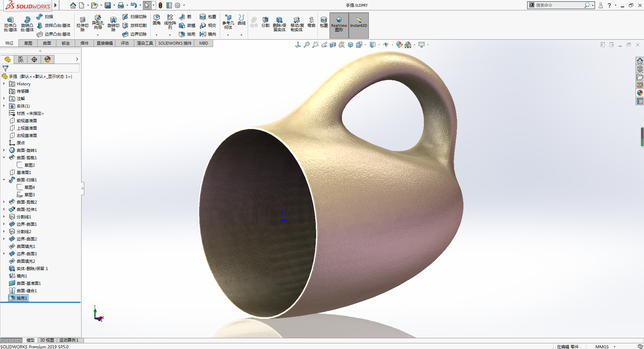This screenshot has height=349, width=644.
Task: Open the SOLIDWORKS 插件 add-ins tab
Action: (175, 43)
